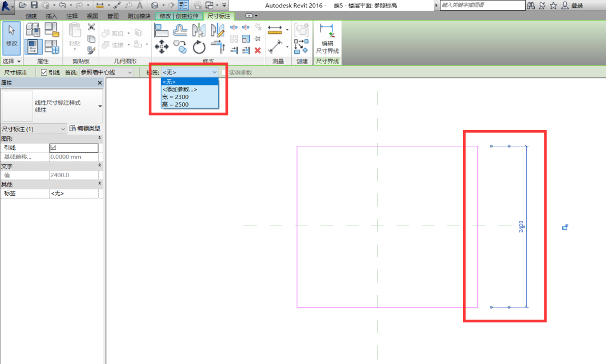Viewport: 606px width, 364px height.
Task: Select the Trim/Extend to Corner tool
Action: click(x=218, y=47)
